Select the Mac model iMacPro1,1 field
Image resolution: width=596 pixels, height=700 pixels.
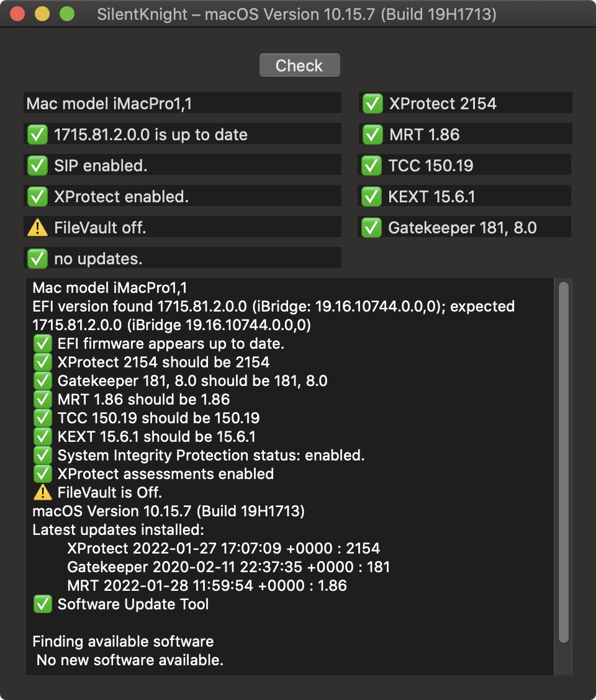[x=183, y=104]
